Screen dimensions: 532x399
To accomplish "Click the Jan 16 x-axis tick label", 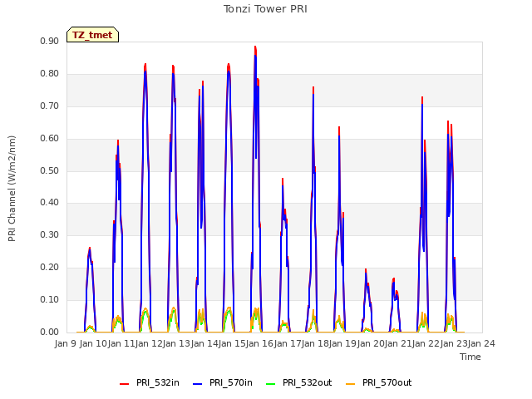I will (x=259, y=343).
